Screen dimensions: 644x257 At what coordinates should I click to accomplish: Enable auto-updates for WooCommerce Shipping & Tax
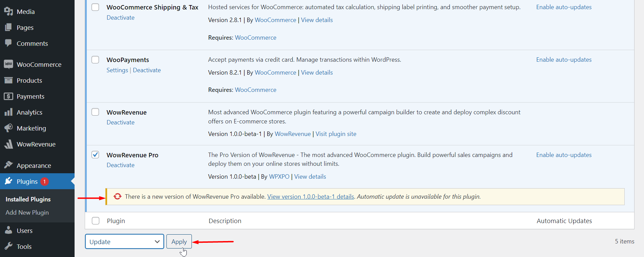[564, 7]
